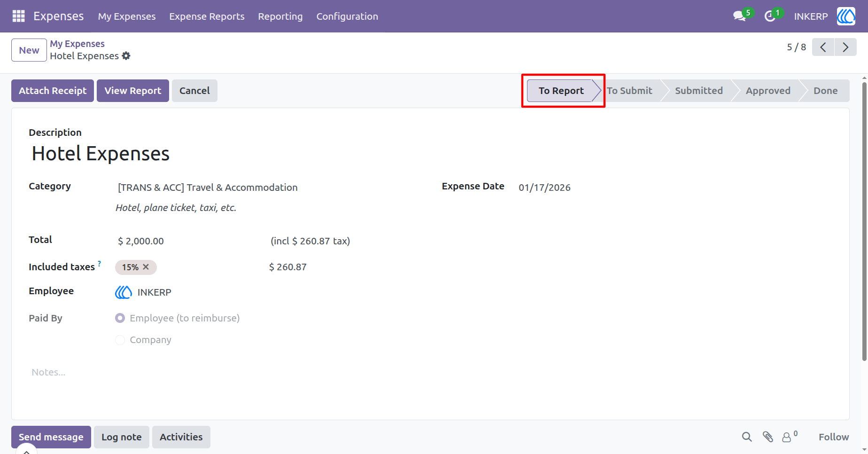The width and height of the screenshot is (868, 454).
Task: Search messages with magnifier icon
Action: [747, 437]
